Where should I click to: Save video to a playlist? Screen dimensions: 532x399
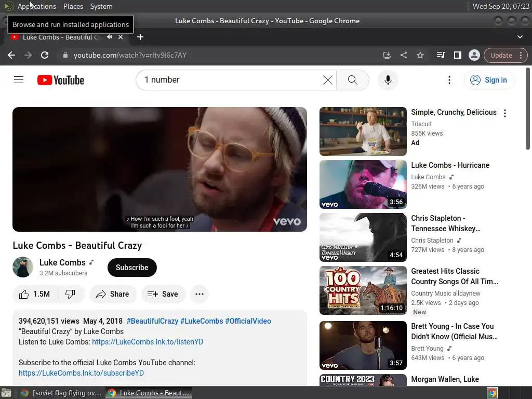[163, 294]
